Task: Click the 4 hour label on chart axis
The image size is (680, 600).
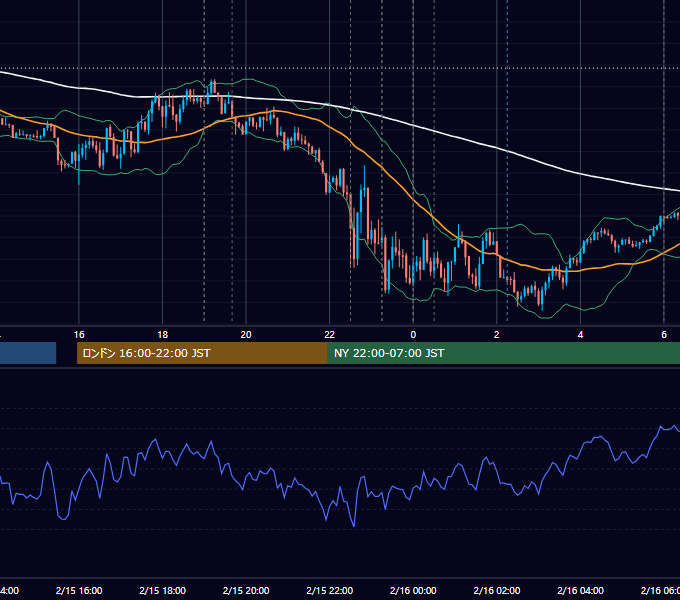Action: point(580,335)
